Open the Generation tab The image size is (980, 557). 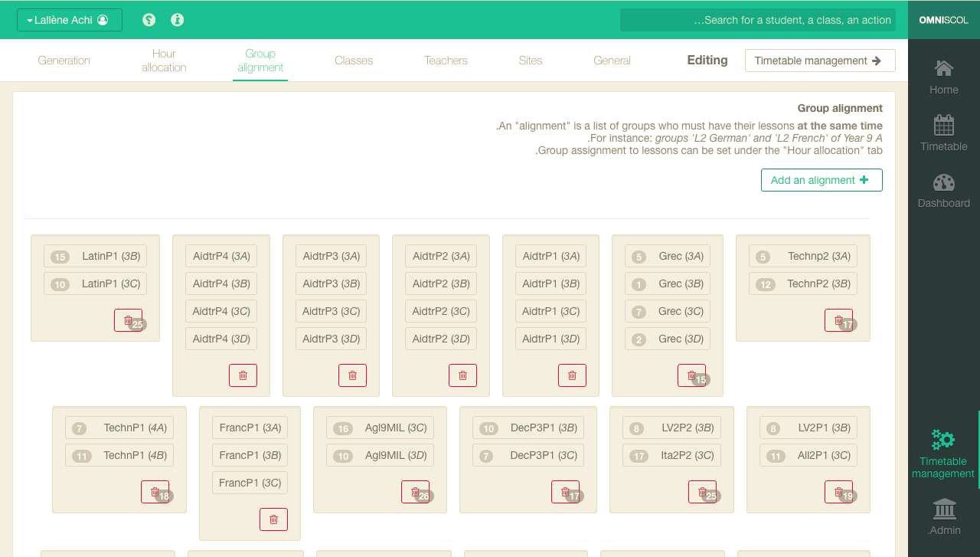[x=64, y=61]
